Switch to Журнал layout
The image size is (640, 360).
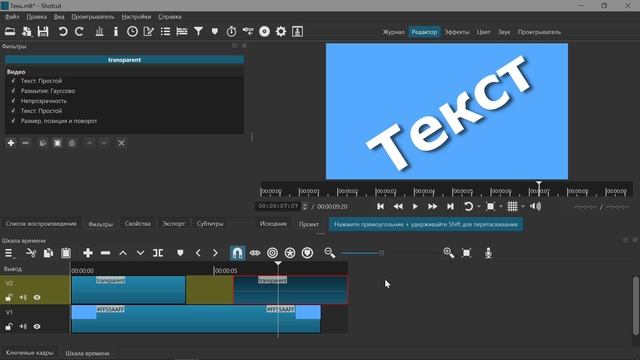393,32
